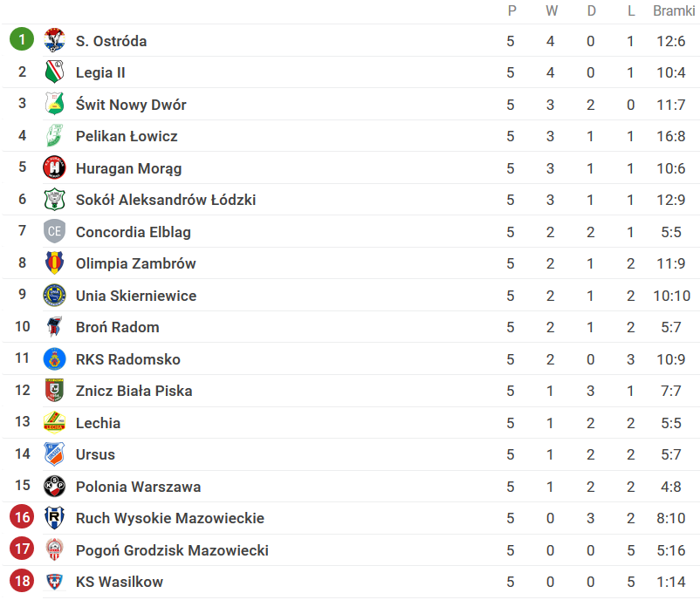The height and width of the screenshot is (600, 700).
Task: Click the Unia Skierniewice round badge
Action: point(54,295)
